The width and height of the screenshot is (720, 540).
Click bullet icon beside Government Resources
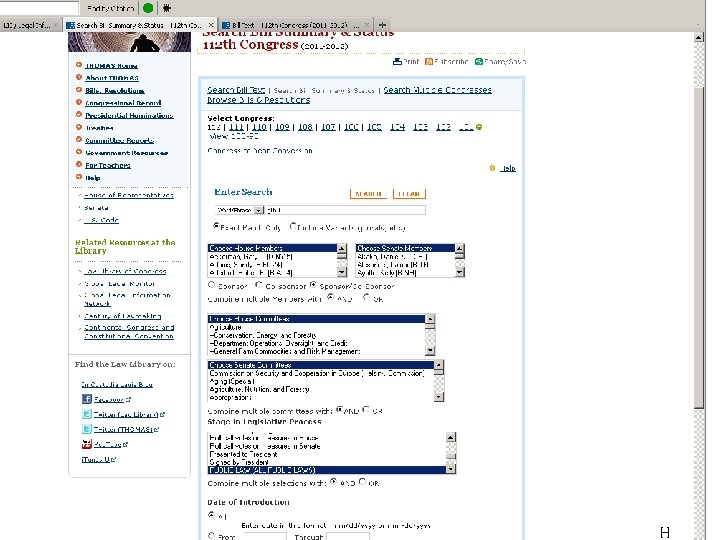79,152
